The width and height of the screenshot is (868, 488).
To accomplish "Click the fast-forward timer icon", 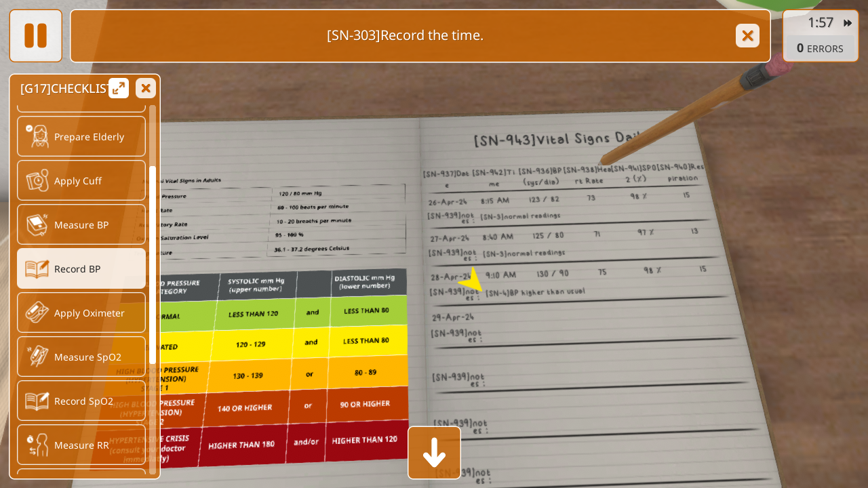I will [848, 23].
